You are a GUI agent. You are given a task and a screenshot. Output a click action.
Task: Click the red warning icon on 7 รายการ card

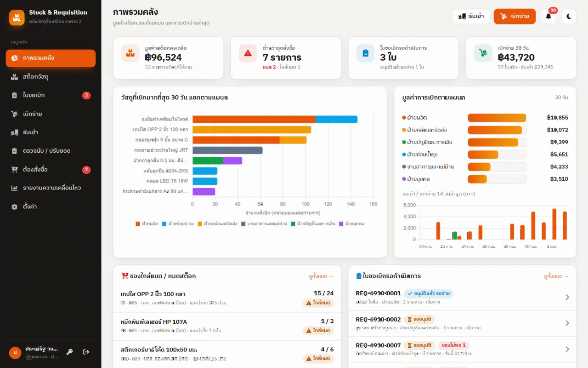coord(248,53)
